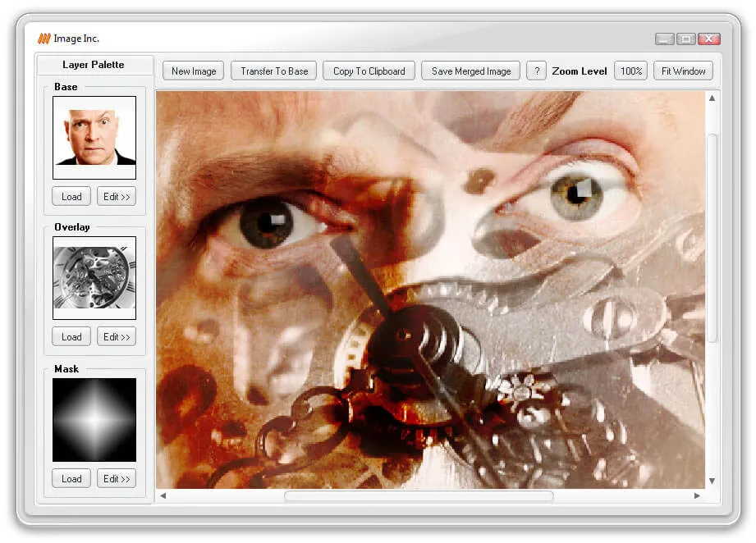This screenshot has height=543, width=756.
Task: Expand the Overlay layer's Edit panel
Action: pos(116,336)
